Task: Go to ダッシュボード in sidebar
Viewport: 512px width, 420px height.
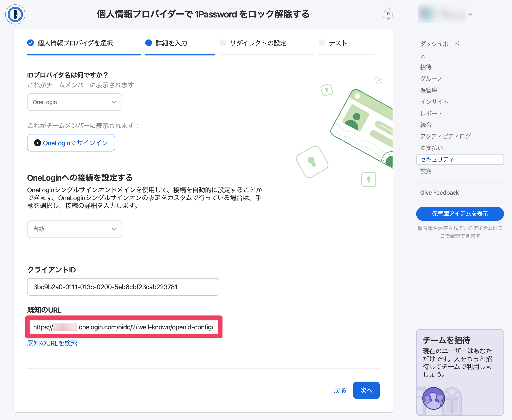Action: [440, 44]
